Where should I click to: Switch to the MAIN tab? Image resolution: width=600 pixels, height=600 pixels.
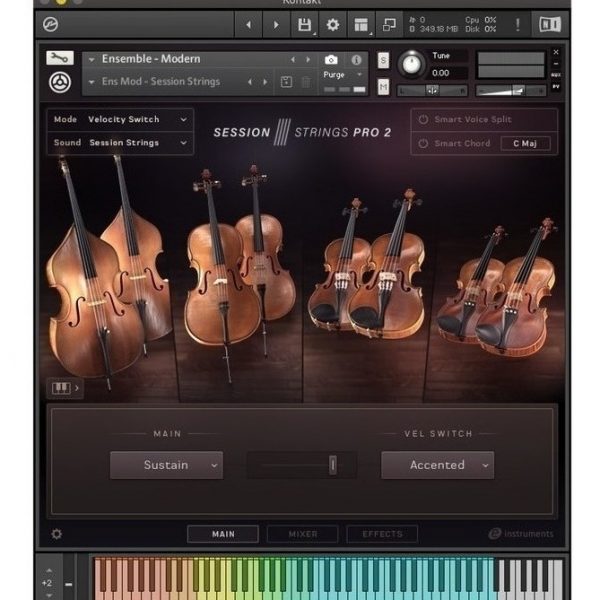tap(223, 534)
